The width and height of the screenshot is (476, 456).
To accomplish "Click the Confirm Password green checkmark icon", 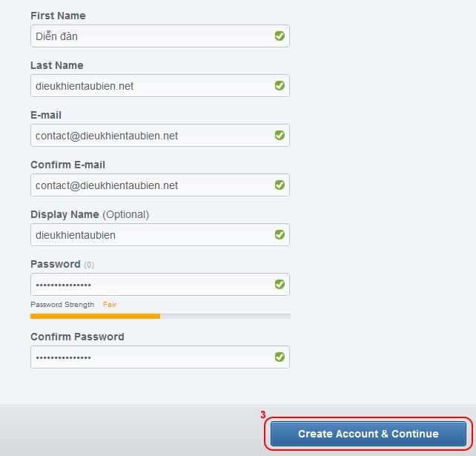I will point(280,357).
